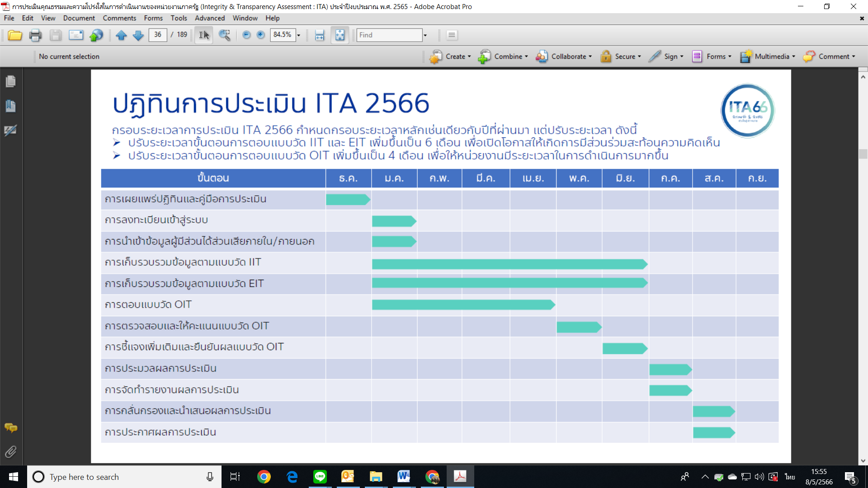The image size is (868, 488).
Task: Expand the Find search options dropdown
Action: tap(424, 35)
